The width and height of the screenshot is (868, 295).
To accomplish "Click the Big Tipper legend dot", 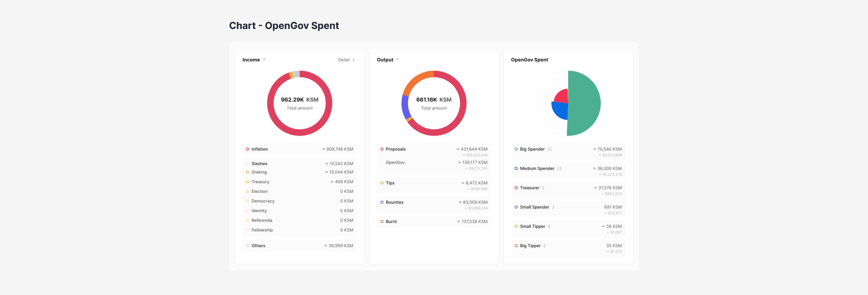I will point(516,246).
